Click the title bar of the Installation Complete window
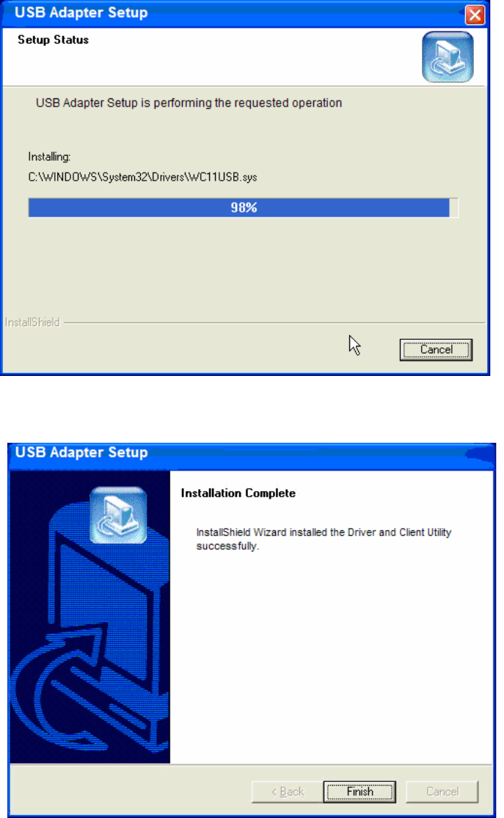 [x=252, y=453]
